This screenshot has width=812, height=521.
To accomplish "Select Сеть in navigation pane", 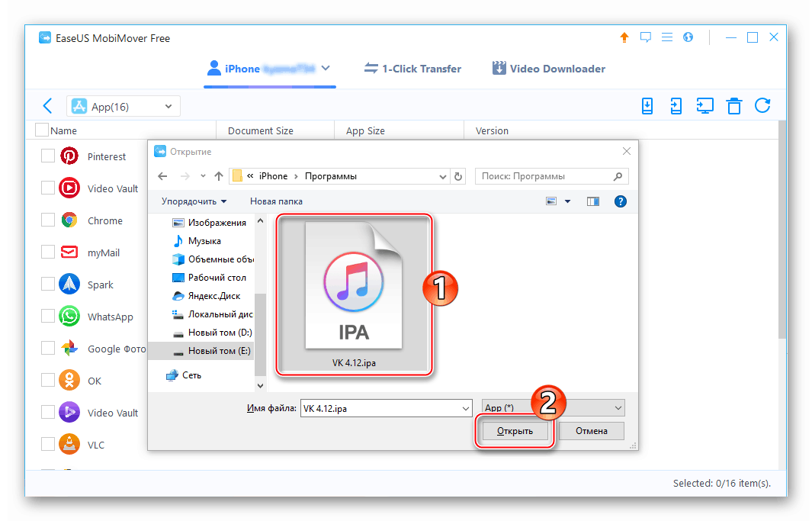I will click(184, 375).
